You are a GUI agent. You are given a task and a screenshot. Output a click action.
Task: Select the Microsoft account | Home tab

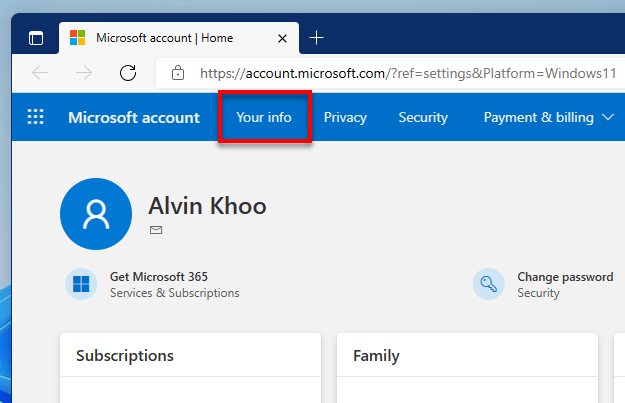[179, 38]
